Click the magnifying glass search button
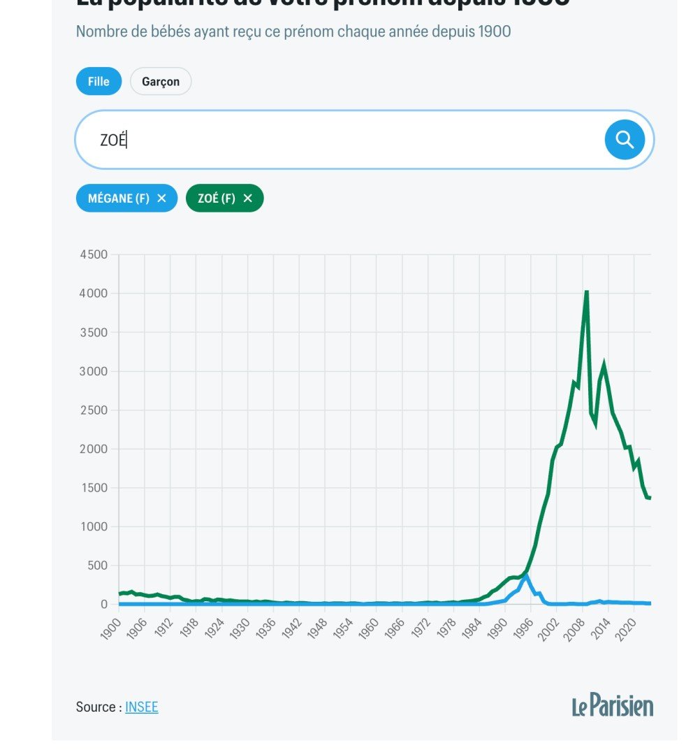Viewport: 700px width, 755px height. pyautogui.click(x=625, y=140)
